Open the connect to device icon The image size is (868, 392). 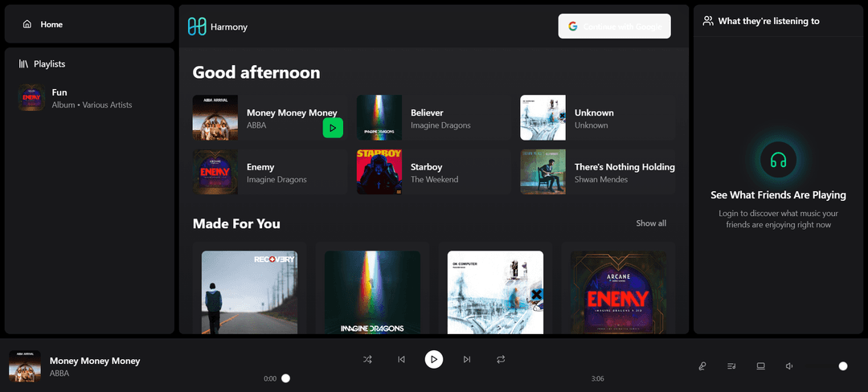point(760,366)
